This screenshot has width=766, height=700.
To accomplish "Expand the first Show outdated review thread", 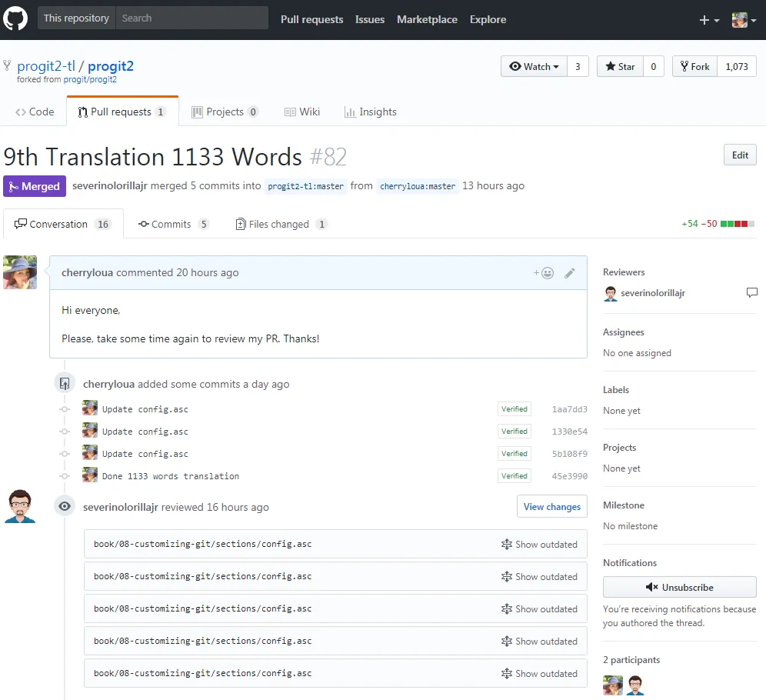I will [539, 544].
